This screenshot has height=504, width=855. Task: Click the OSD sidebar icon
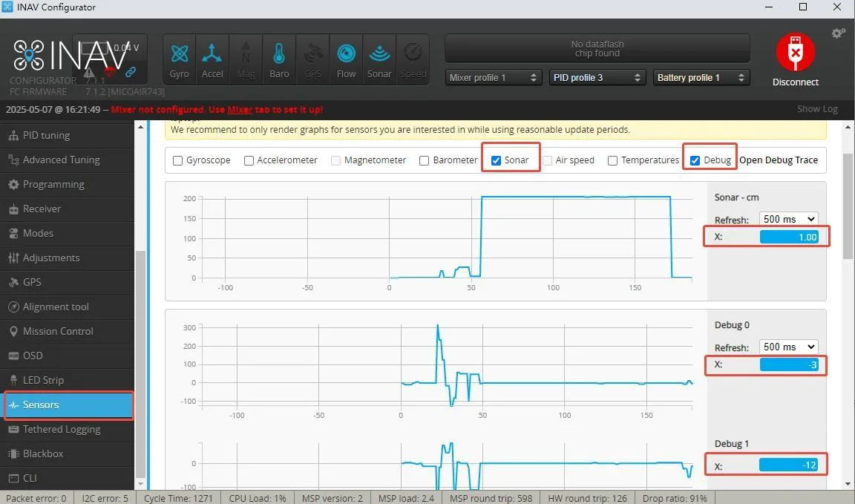point(13,356)
